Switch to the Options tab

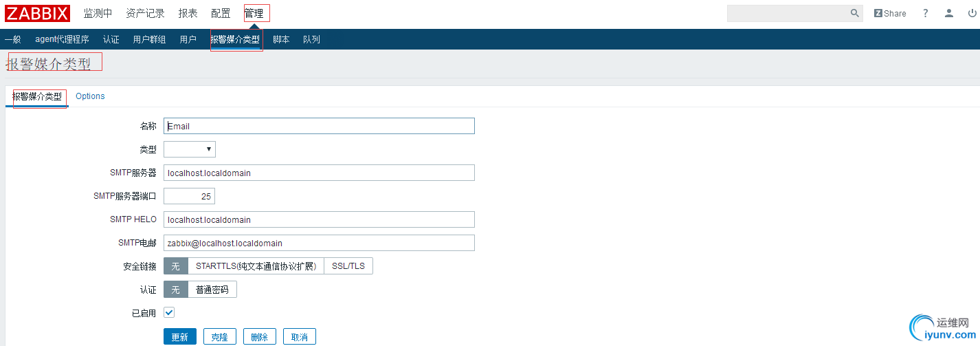tap(90, 96)
